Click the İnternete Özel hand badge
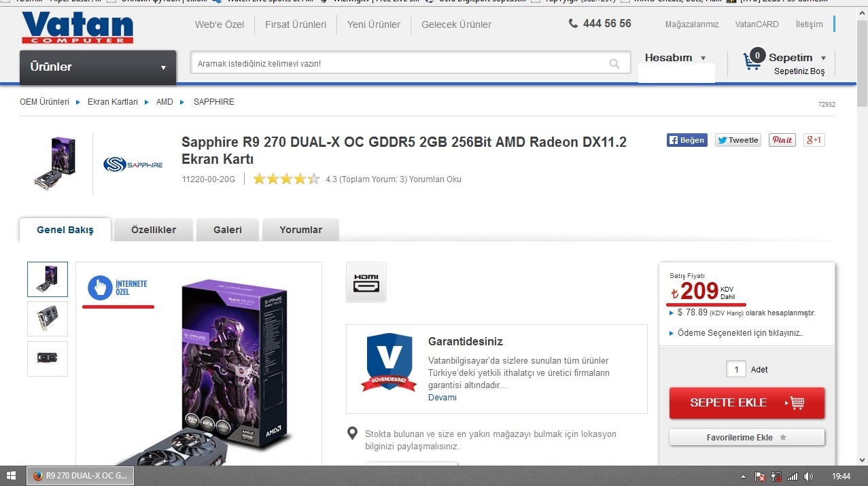 [x=118, y=288]
